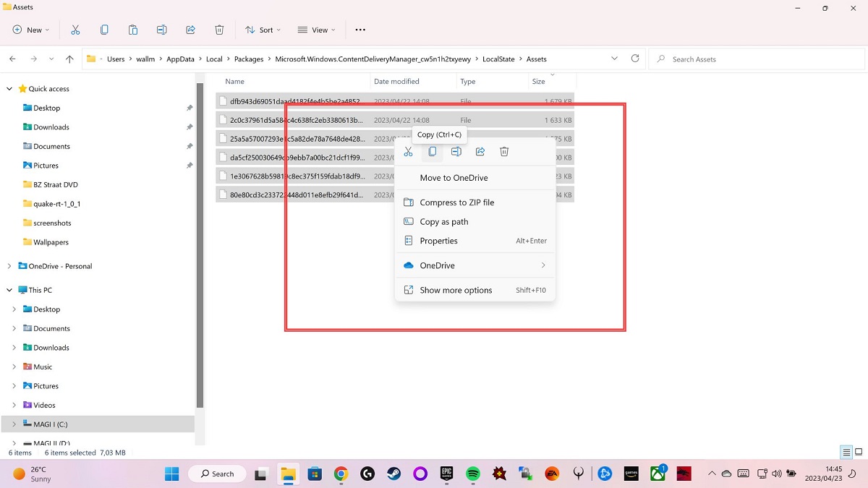
Task: Click the Share icon in the context menu
Action: (480, 152)
